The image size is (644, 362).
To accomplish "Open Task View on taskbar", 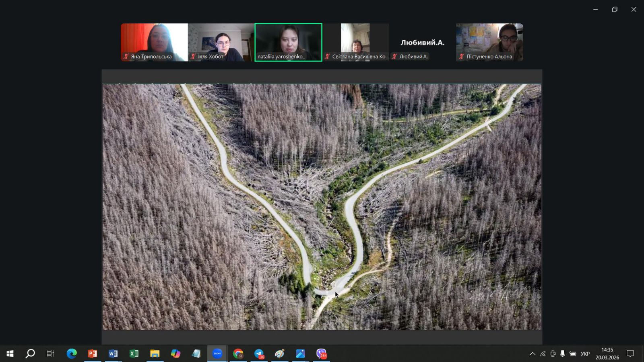I will coord(50,354).
